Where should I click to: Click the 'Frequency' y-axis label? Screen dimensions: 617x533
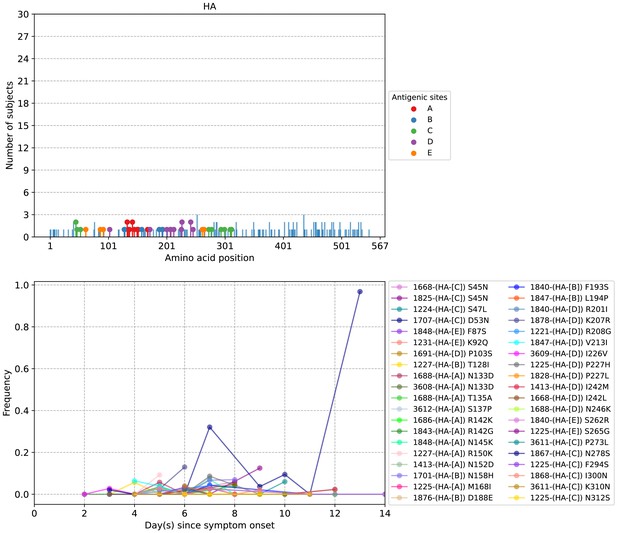7,393
